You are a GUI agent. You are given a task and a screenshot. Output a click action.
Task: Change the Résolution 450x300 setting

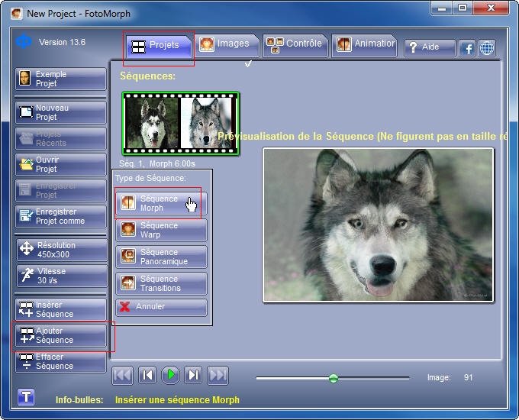pos(62,250)
